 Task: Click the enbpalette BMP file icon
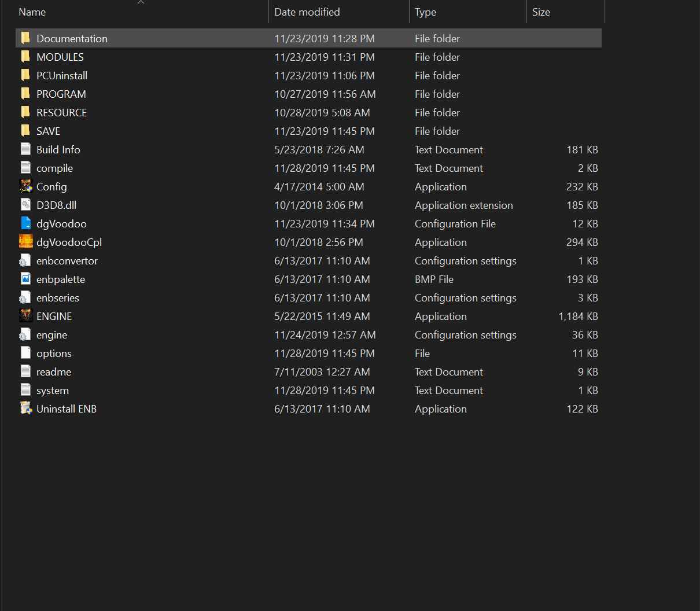point(25,279)
